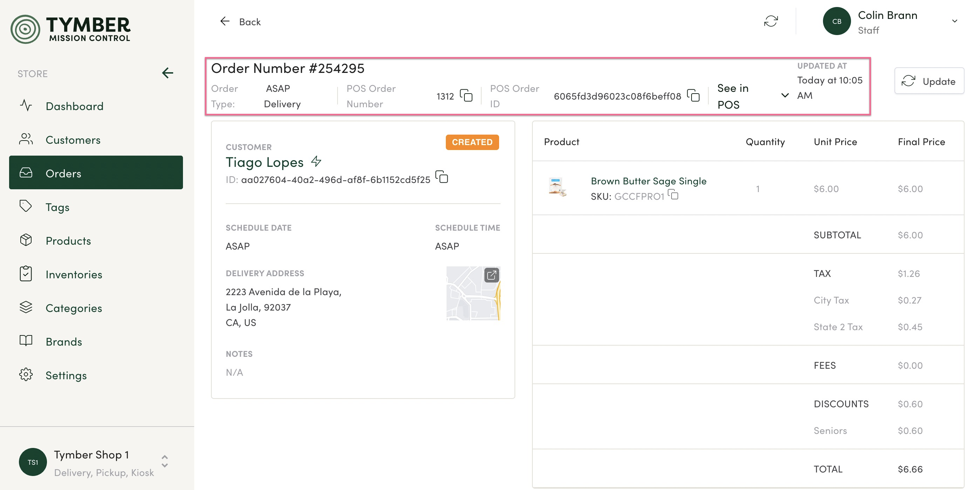Image resolution: width=980 pixels, height=490 pixels.
Task: Click the Products box icon
Action: point(26,240)
